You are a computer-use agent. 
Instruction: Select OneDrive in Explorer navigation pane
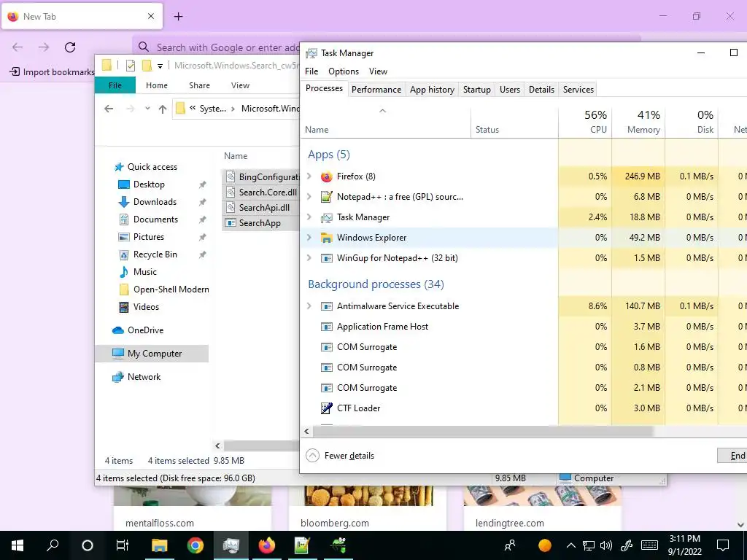click(145, 330)
